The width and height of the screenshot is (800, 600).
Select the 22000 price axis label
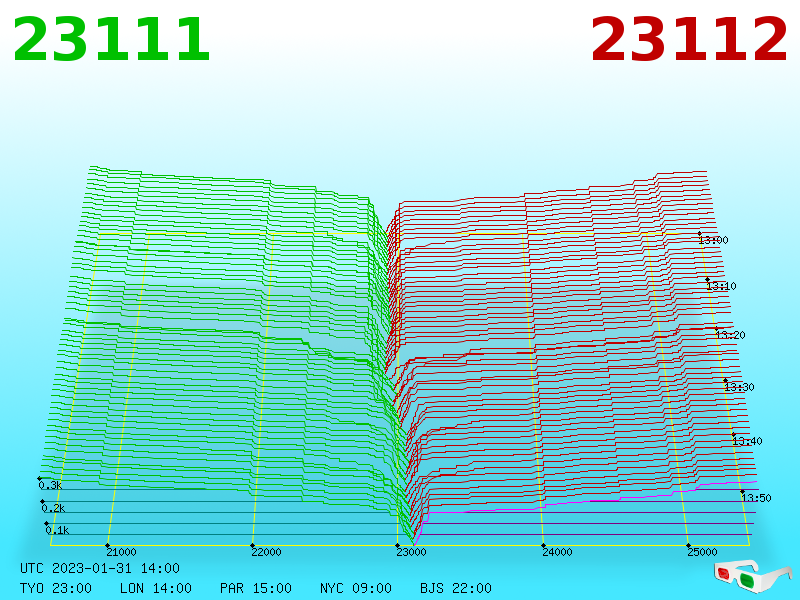(266, 552)
